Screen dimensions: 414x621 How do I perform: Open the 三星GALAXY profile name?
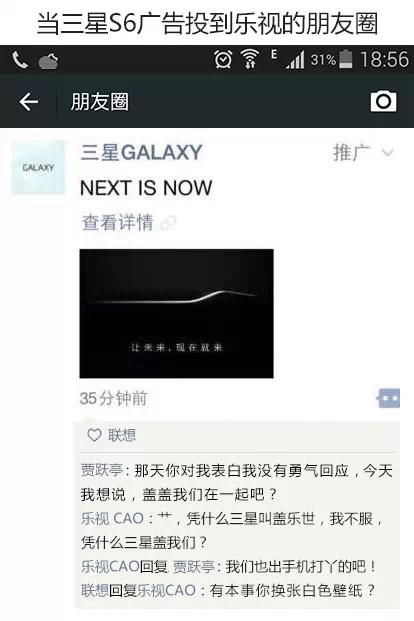coord(141,152)
